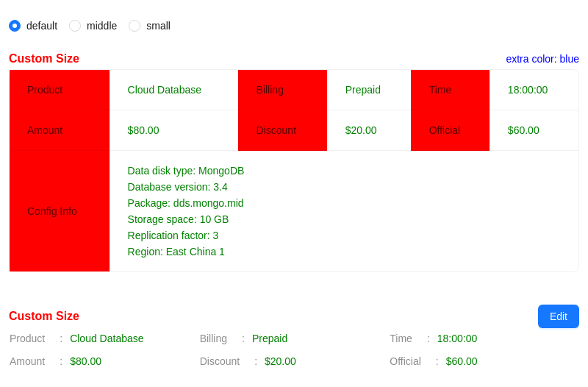Viewport: 588px width, 387px height.
Task: Click '$60.00' in the bordered table
Action: pyautogui.click(x=523, y=131)
